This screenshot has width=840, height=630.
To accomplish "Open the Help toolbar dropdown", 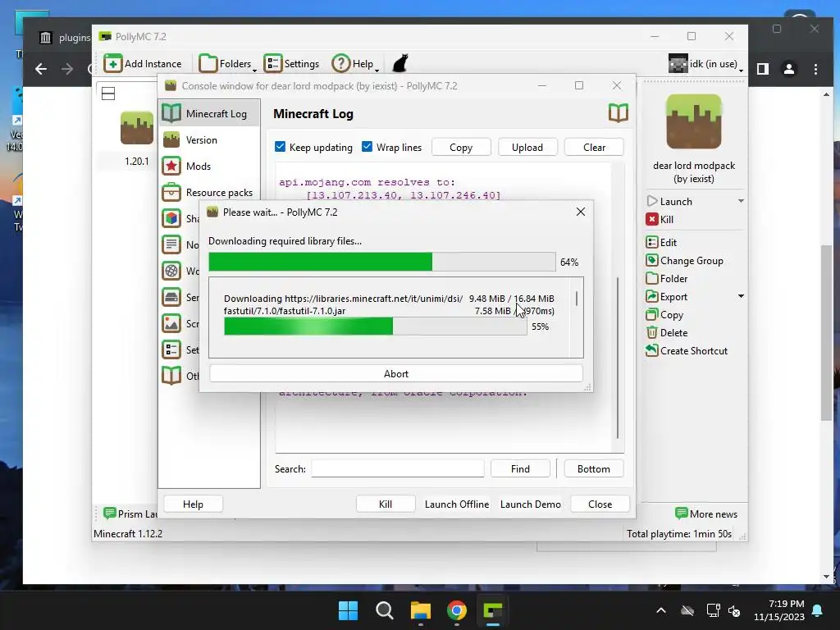I will pos(355,64).
